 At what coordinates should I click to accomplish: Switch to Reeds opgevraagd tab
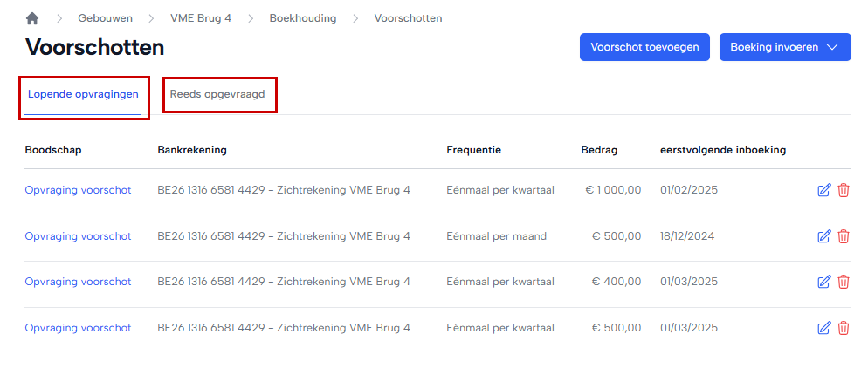point(219,94)
